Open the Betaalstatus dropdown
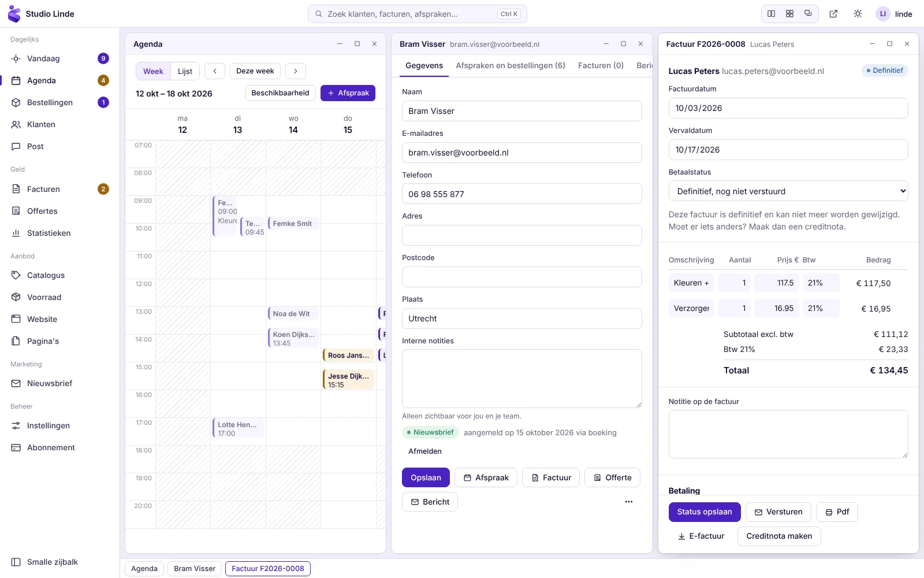The width and height of the screenshot is (924, 578). [788, 191]
